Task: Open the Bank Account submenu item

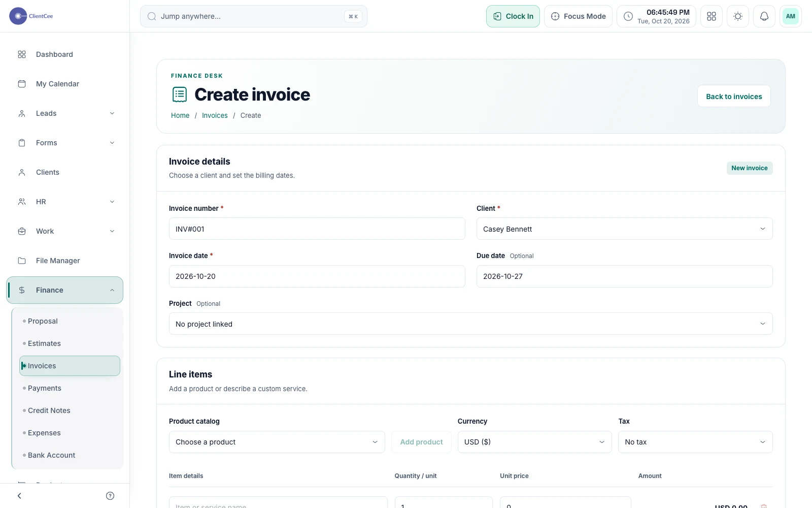Action: 70,455
